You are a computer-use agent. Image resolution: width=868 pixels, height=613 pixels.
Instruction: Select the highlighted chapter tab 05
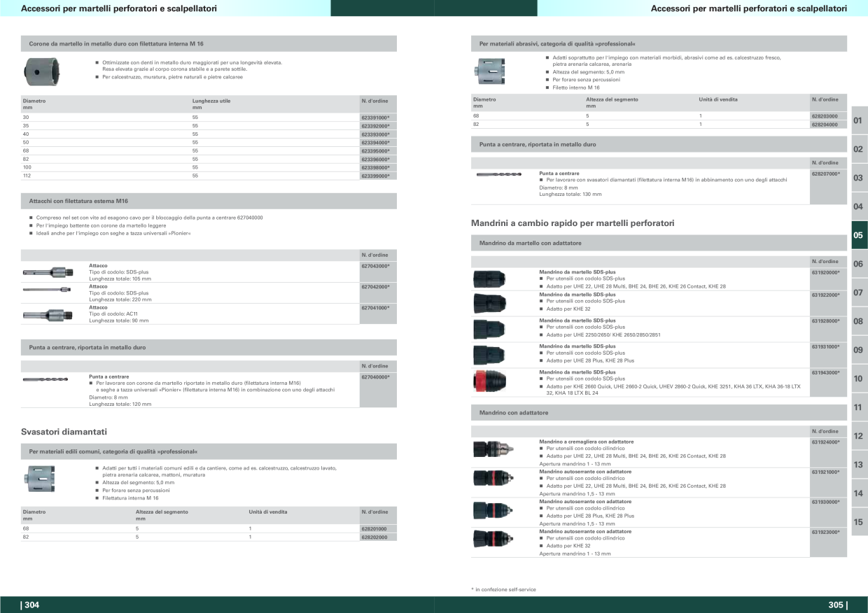tap(859, 235)
